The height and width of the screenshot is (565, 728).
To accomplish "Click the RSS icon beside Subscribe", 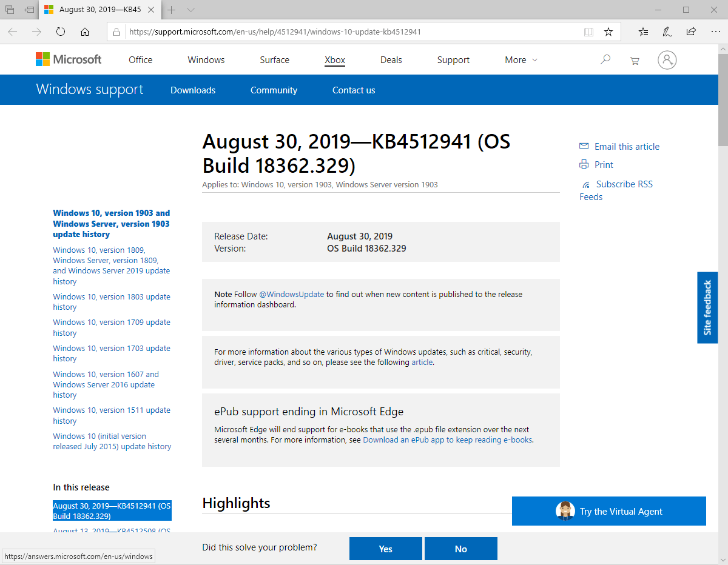I will [x=586, y=184].
